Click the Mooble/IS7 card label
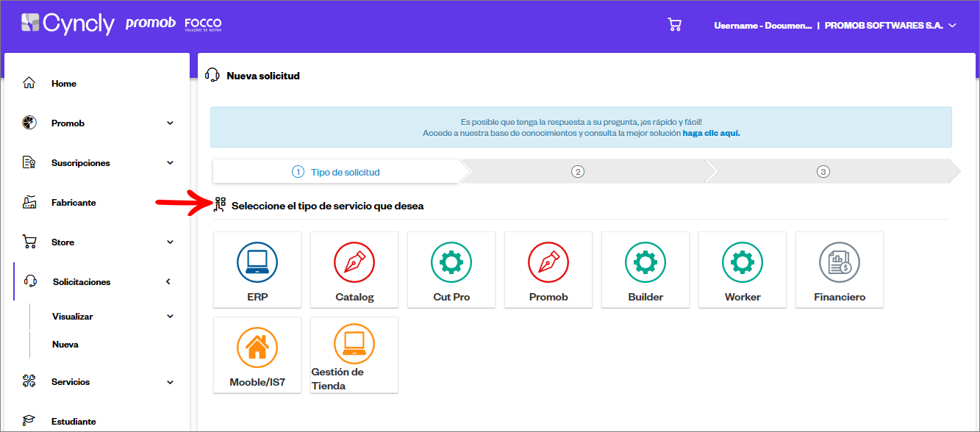 (257, 382)
